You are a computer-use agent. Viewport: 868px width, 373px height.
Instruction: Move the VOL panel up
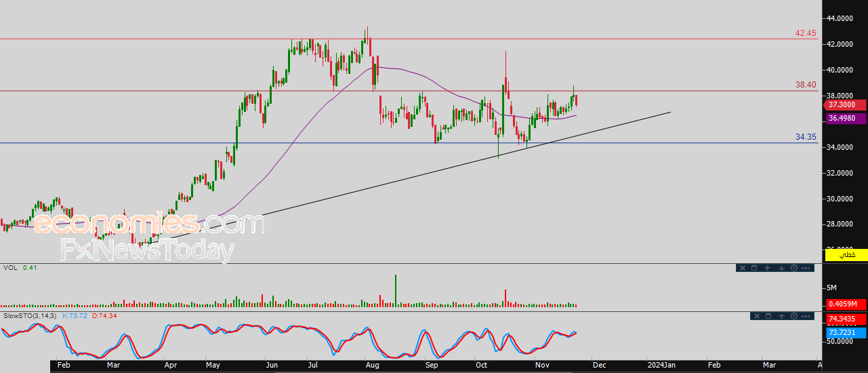click(x=767, y=268)
